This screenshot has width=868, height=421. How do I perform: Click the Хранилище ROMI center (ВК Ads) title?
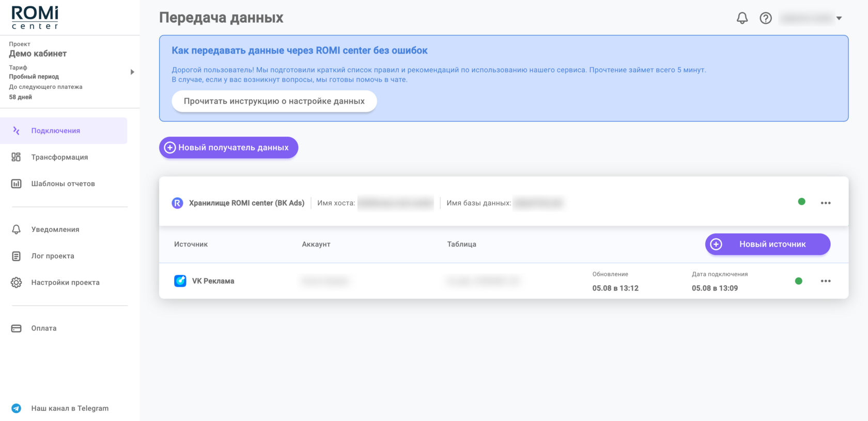coord(246,203)
